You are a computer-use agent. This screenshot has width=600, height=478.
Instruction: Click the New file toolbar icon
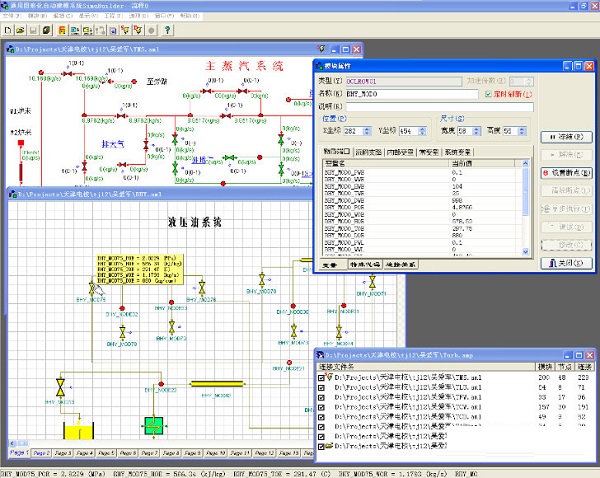point(8,30)
